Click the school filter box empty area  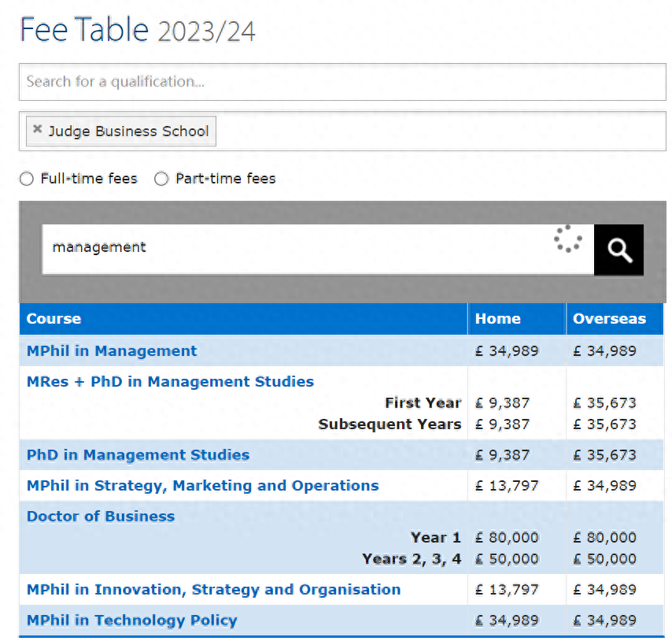441,132
